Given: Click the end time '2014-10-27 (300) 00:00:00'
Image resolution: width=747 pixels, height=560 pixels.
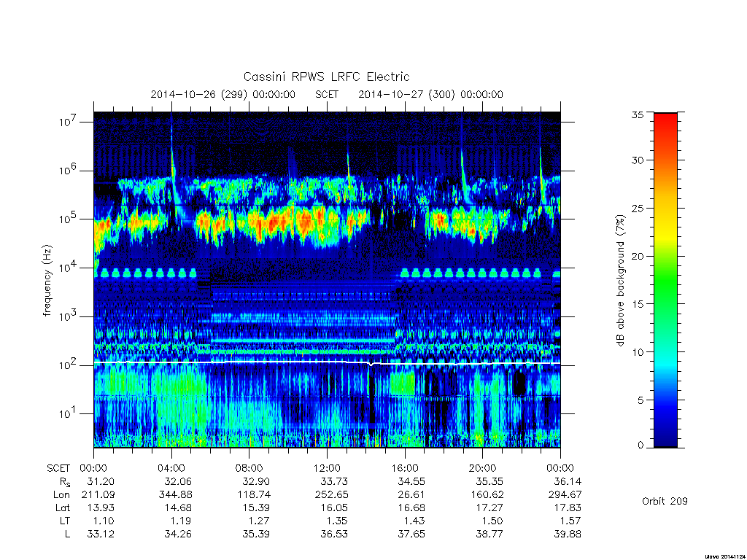Looking at the screenshot, I should (430, 94).
